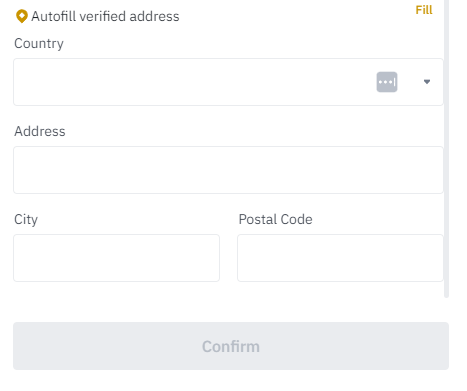The image size is (467, 391).
Task: Click the Address field label
Action: pyautogui.click(x=40, y=131)
